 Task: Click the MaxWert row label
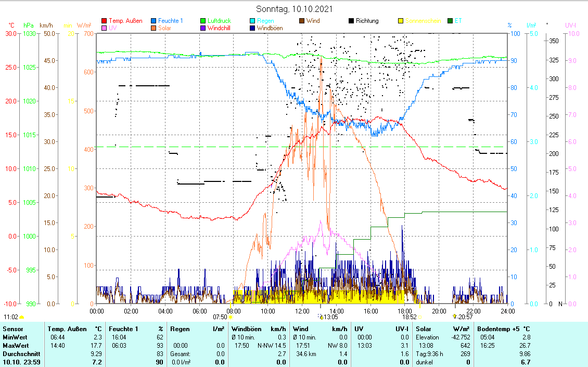[16, 346]
